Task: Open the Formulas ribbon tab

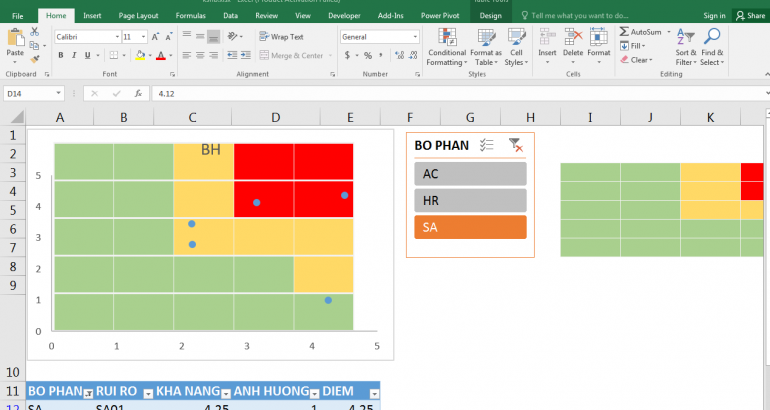Action: point(191,16)
